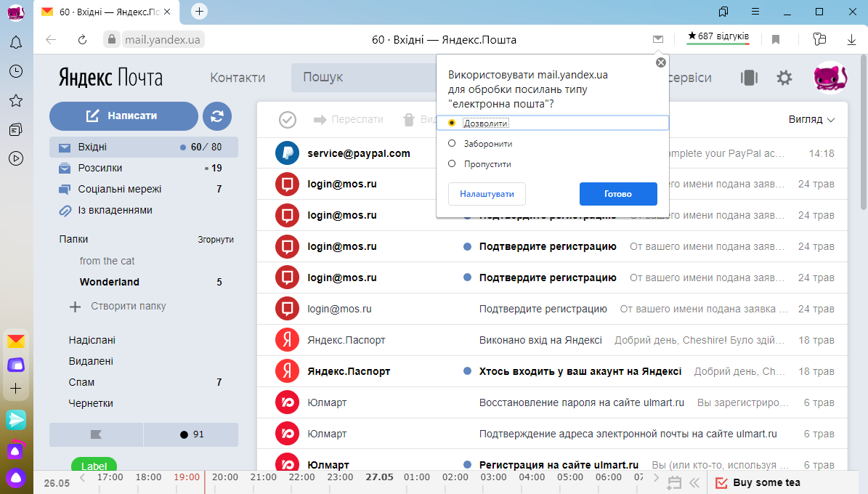
Task: Click Написати compose button
Action: (x=123, y=116)
